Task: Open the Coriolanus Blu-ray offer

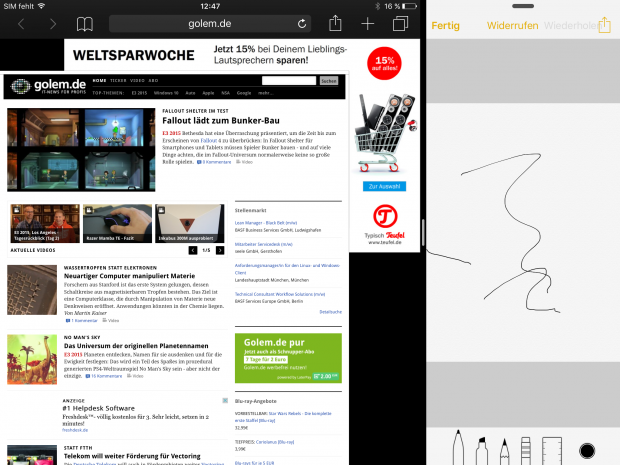Action: 275,442
